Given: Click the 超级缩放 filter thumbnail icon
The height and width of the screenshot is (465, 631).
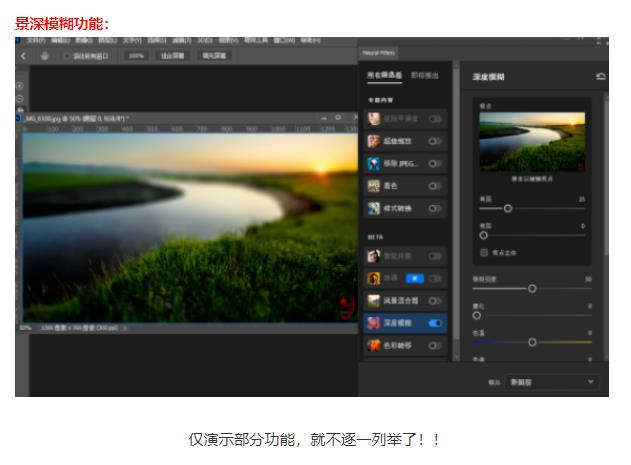Looking at the screenshot, I should 373,141.
